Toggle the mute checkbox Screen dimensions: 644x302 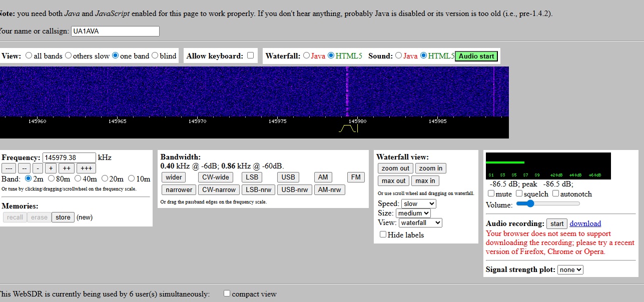pyautogui.click(x=491, y=193)
